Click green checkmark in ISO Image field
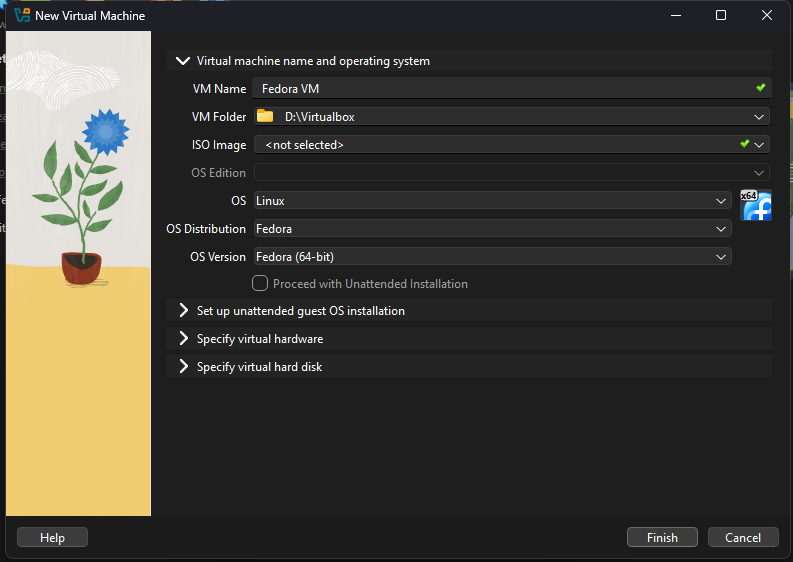 point(744,144)
